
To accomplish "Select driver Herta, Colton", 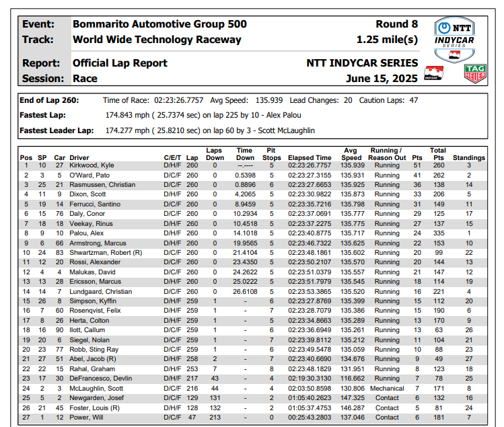I will [x=89, y=321].
